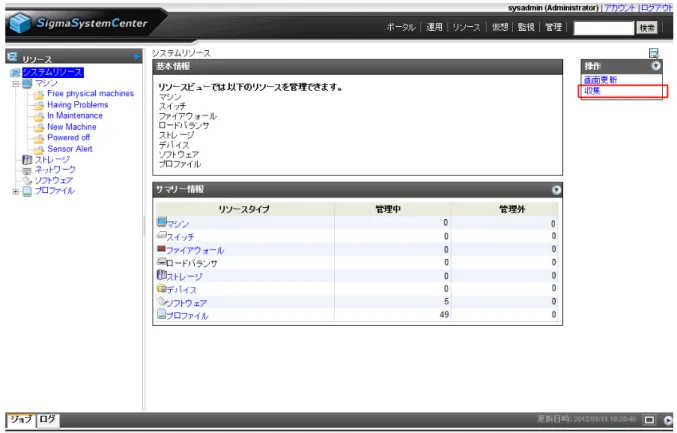Collapse the マシン tree node
Image resolution: width=677 pixels, height=433 pixels.
[x=16, y=84]
